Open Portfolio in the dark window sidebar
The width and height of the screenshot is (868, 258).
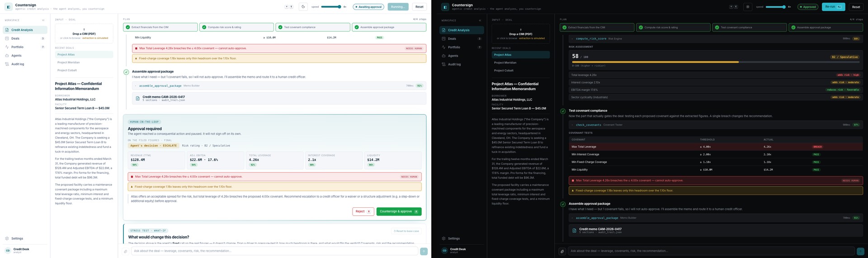coord(462,47)
